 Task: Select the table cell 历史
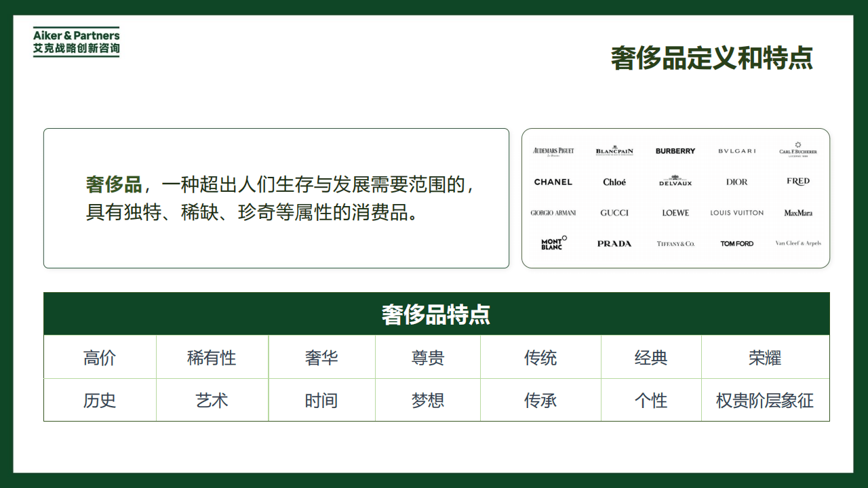coord(100,401)
